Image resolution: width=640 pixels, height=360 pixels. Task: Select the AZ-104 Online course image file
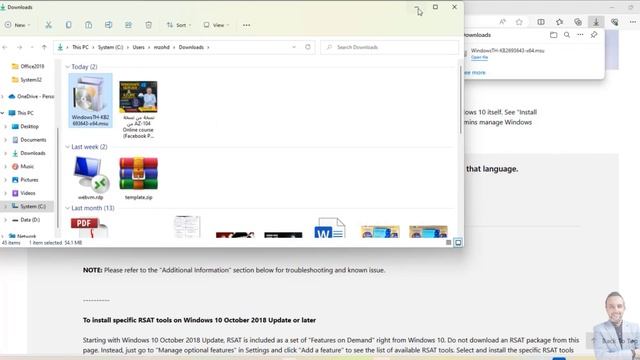(x=138, y=109)
